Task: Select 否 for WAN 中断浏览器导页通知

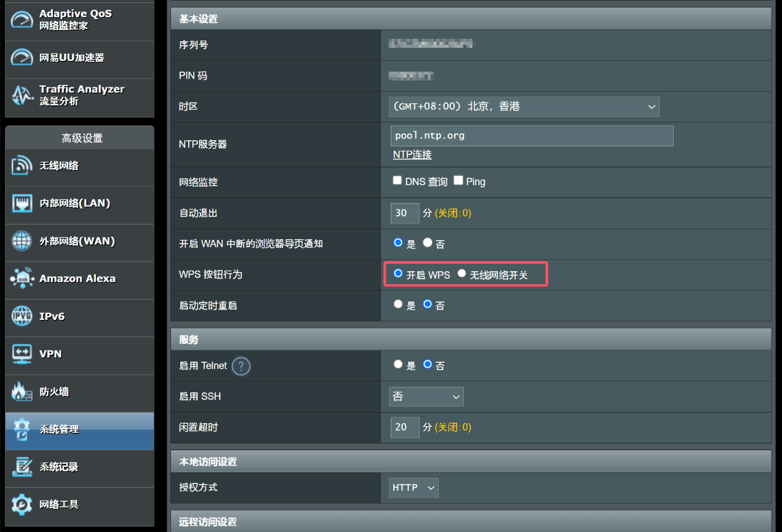Action: click(428, 243)
